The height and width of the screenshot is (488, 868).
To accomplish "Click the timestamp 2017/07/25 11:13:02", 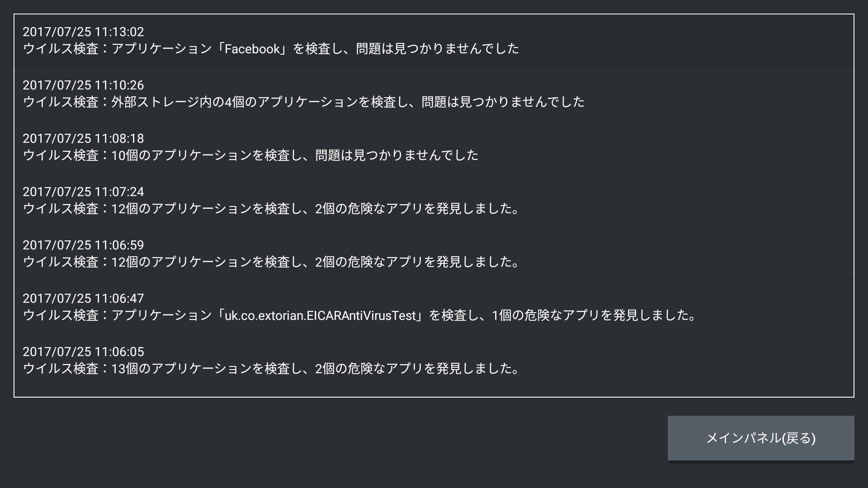I will point(83,32).
